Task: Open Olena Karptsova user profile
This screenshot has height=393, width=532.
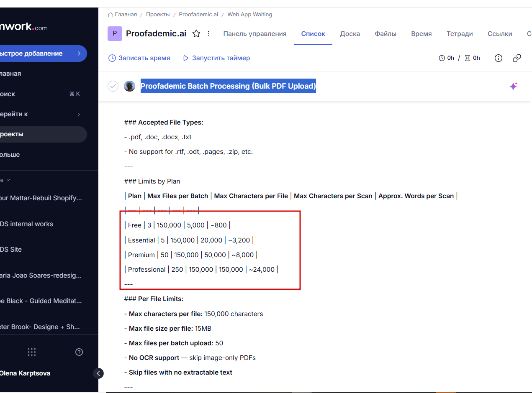Action: (x=25, y=373)
